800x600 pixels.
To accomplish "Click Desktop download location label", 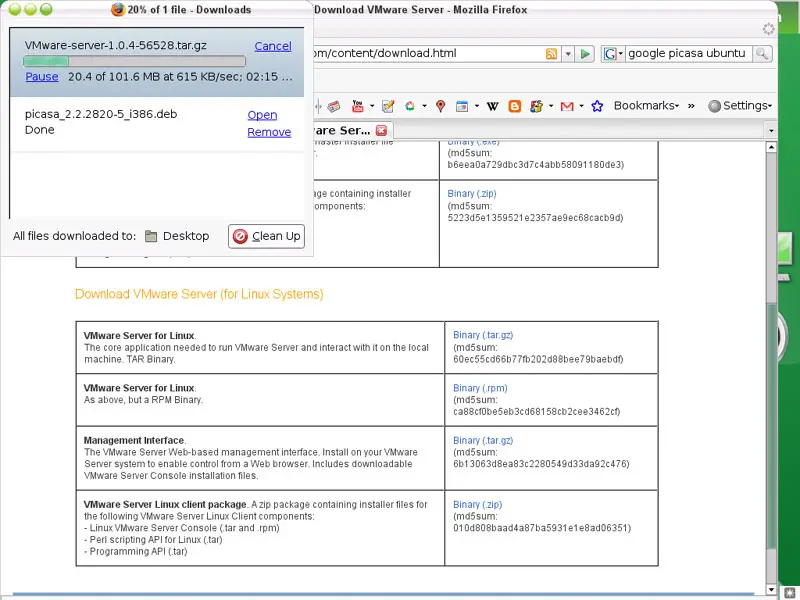I will pos(186,236).
